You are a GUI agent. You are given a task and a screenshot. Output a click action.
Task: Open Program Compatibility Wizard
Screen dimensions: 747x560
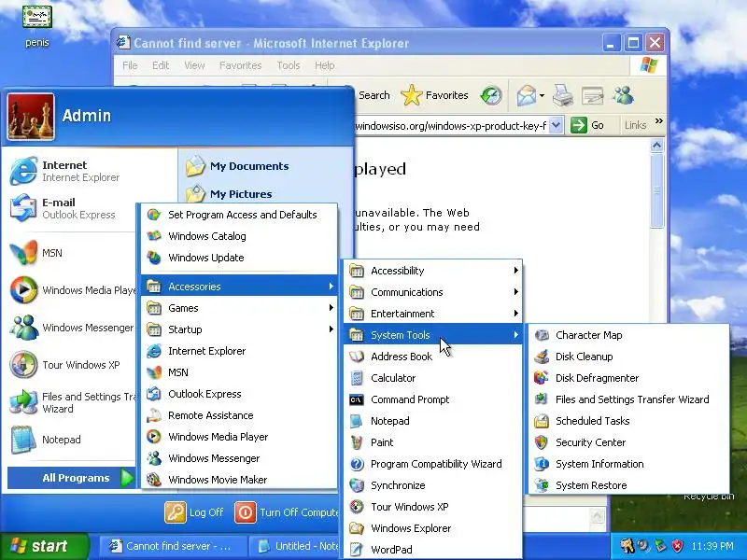click(432, 463)
